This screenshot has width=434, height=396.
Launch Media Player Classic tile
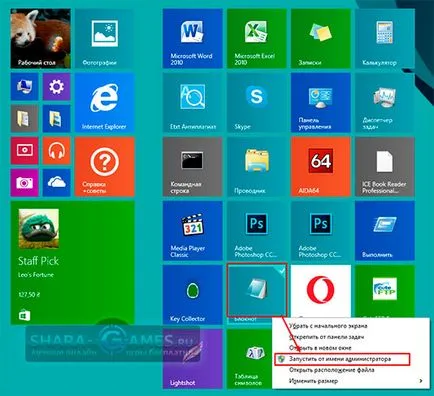192,231
